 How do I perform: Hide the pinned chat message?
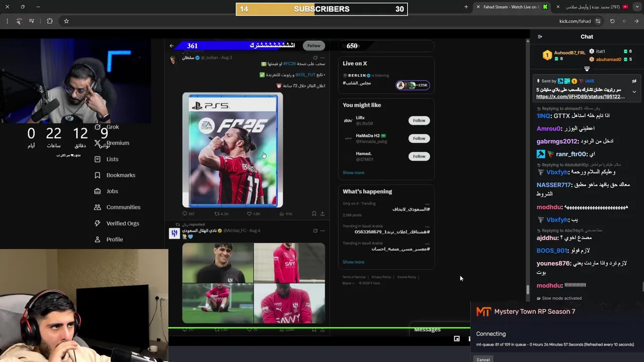tap(634, 81)
